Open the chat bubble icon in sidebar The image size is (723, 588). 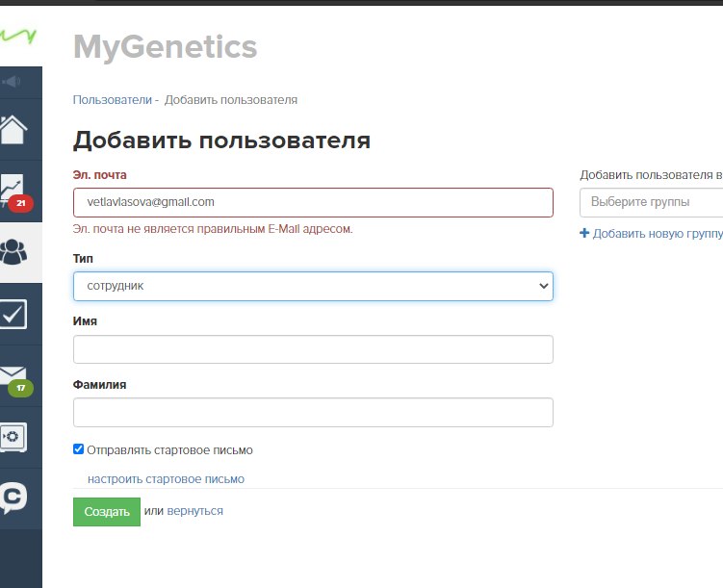(13, 498)
